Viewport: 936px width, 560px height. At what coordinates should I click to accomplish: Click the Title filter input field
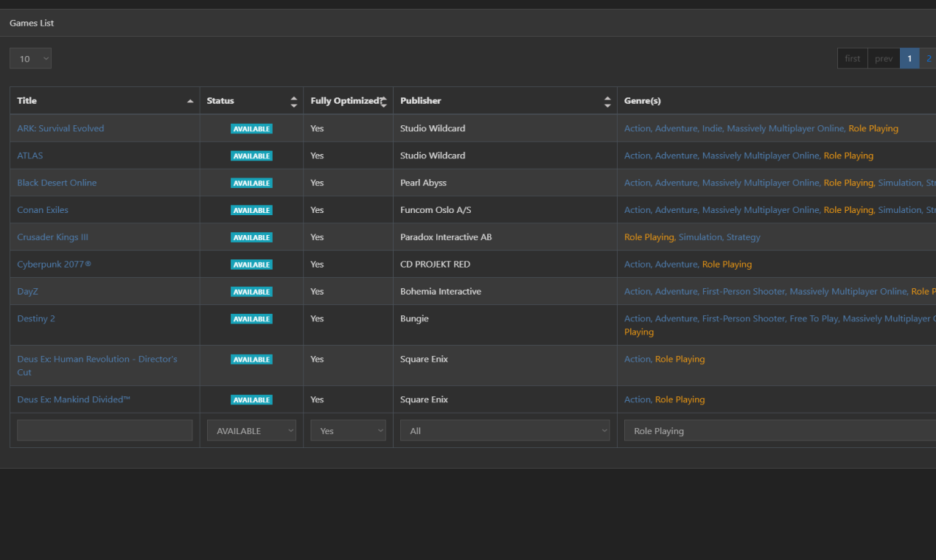(104, 430)
